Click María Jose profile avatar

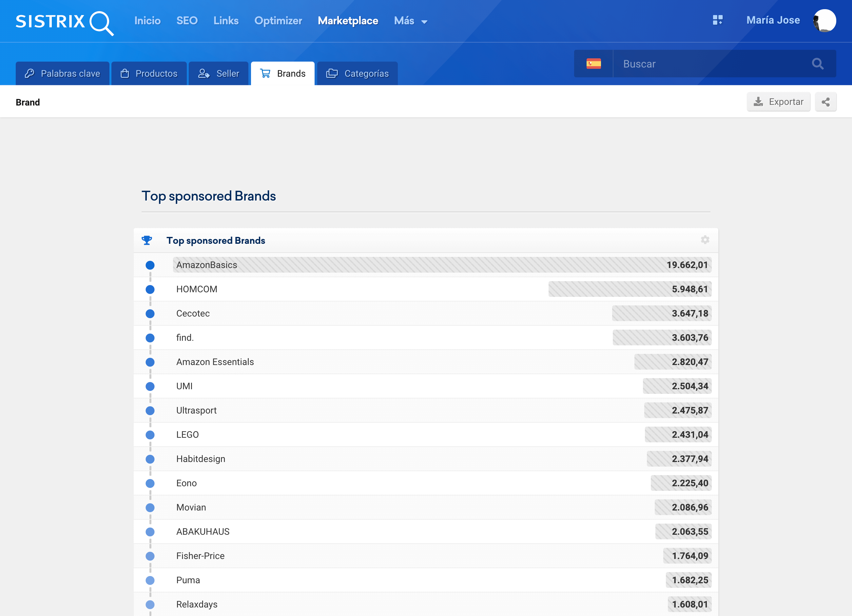pos(824,21)
